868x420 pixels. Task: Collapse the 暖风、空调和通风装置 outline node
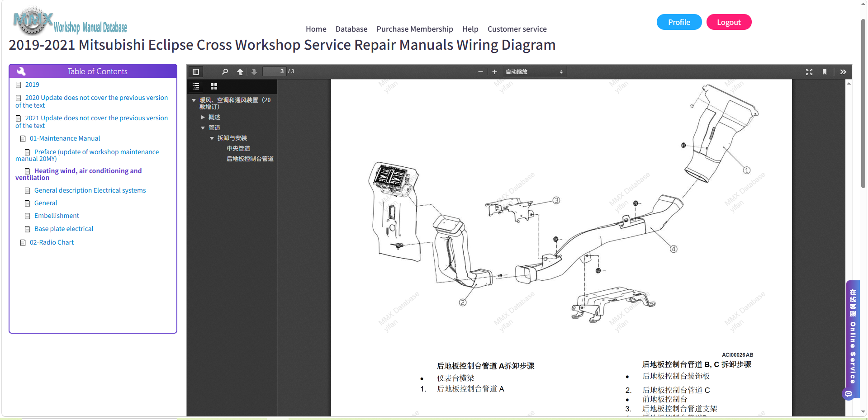point(194,100)
